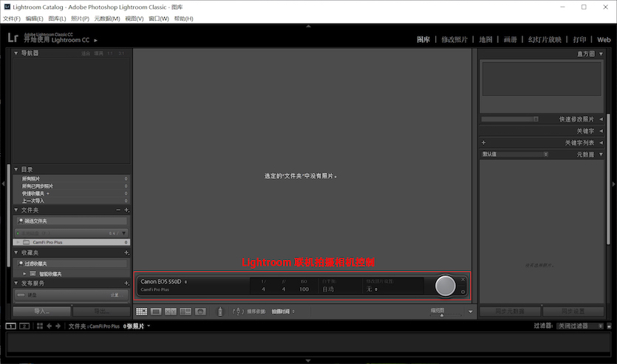Open People view icon in toolbar
Screen dimensions: 617x364
[x=200, y=312]
